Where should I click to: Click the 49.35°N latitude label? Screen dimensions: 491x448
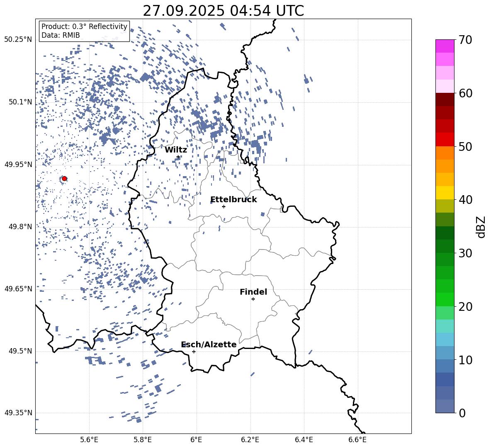coord(18,413)
